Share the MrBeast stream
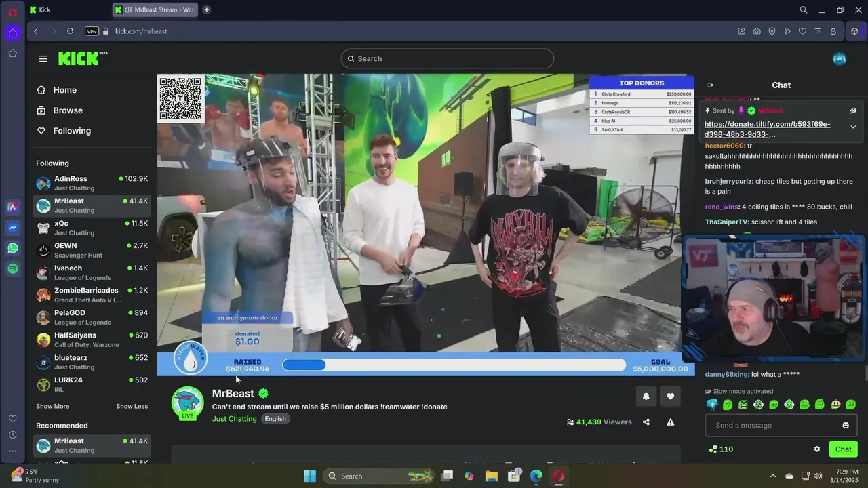 point(646,422)
